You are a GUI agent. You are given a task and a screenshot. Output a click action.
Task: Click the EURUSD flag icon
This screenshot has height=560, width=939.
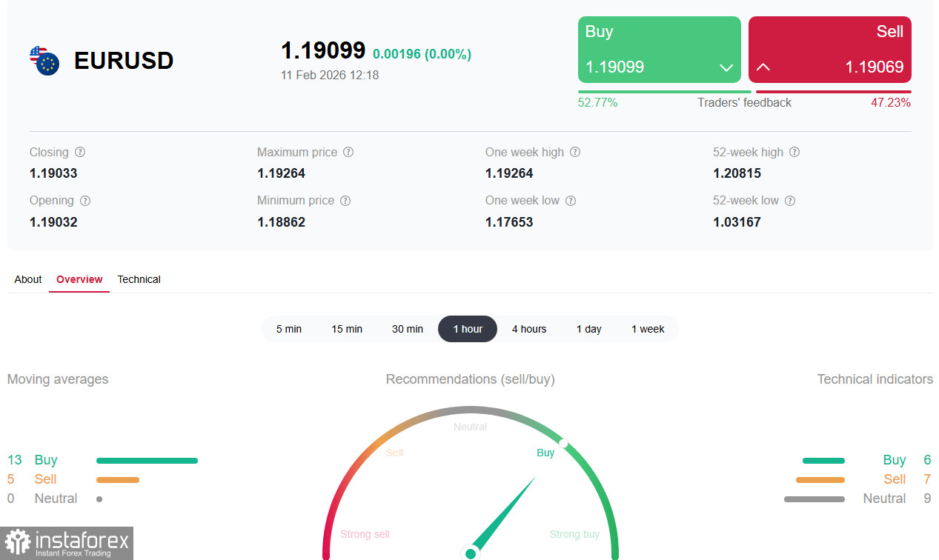(44, 61)
